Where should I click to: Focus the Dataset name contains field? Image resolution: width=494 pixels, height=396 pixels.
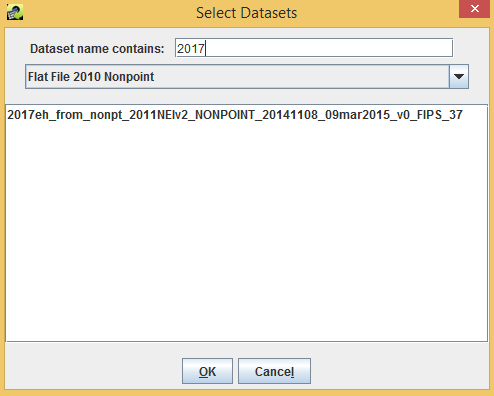click(314, 48)
